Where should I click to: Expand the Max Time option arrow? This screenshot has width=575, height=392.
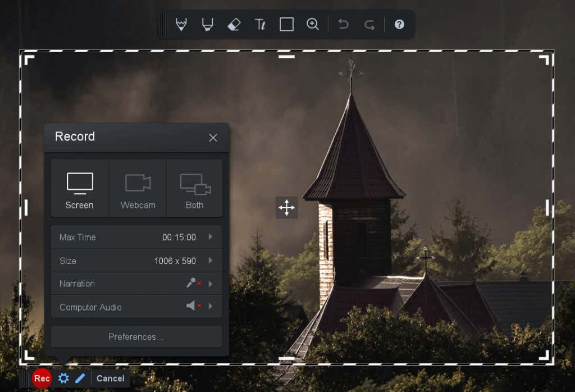click(x=211, y=237)
